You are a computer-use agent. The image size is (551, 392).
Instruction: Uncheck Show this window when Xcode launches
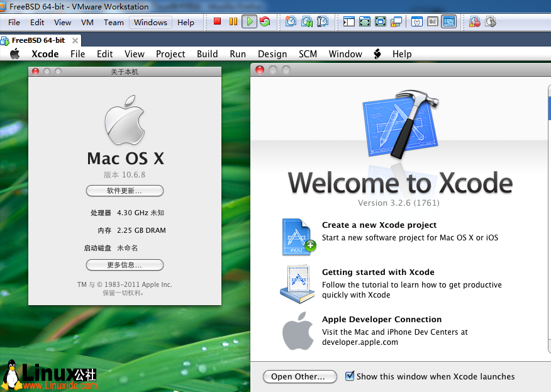350,376
